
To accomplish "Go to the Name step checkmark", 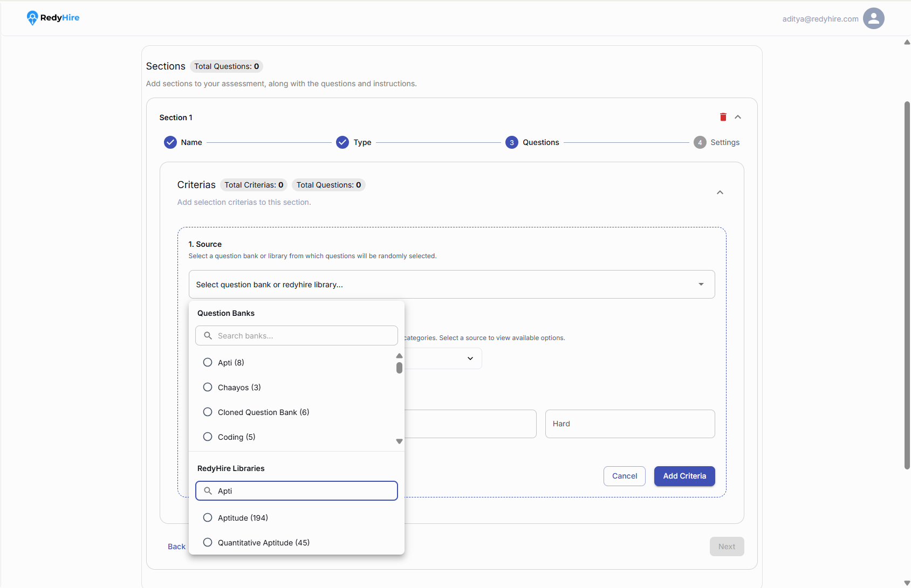I will pyautogui.click(x=170, y=142).
